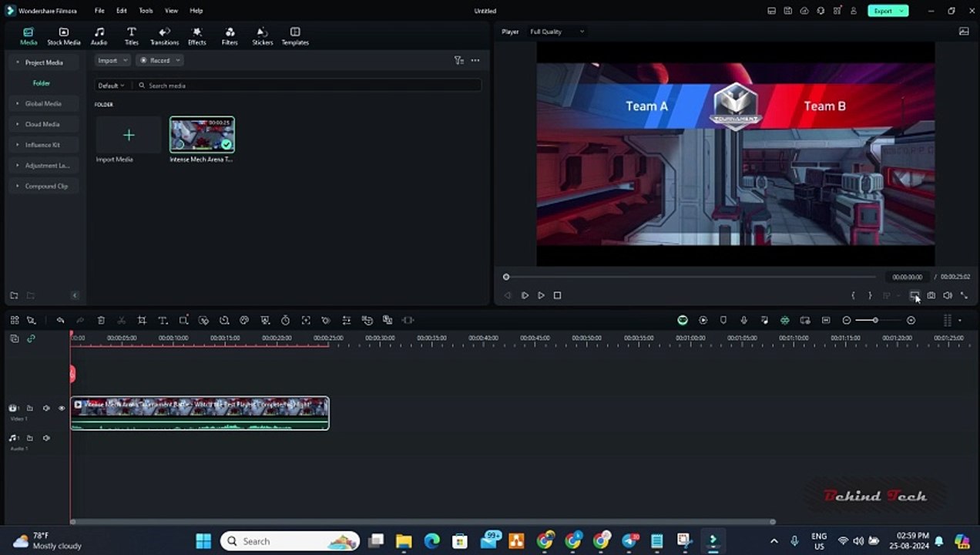Screen dimensions: 980x555
Task: Delete the selected clip with trash icon
Action: (x=101, y=320)
